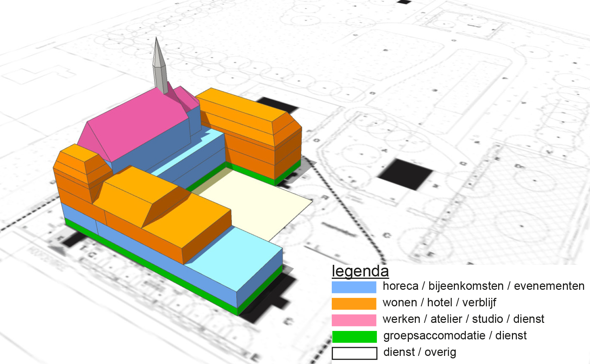The height and width of the screenshot is (364, 590).
Task: Select the cream-colored courtyard surface
Action: click(x=253, y=200)
